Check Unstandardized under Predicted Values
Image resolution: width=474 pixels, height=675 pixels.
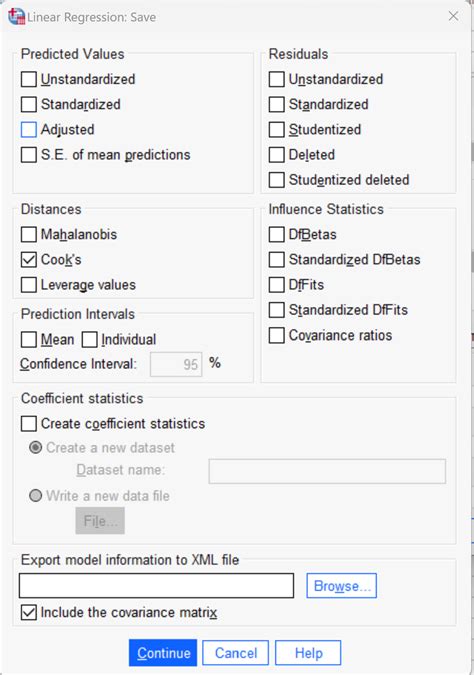click(x=29, y=79)
